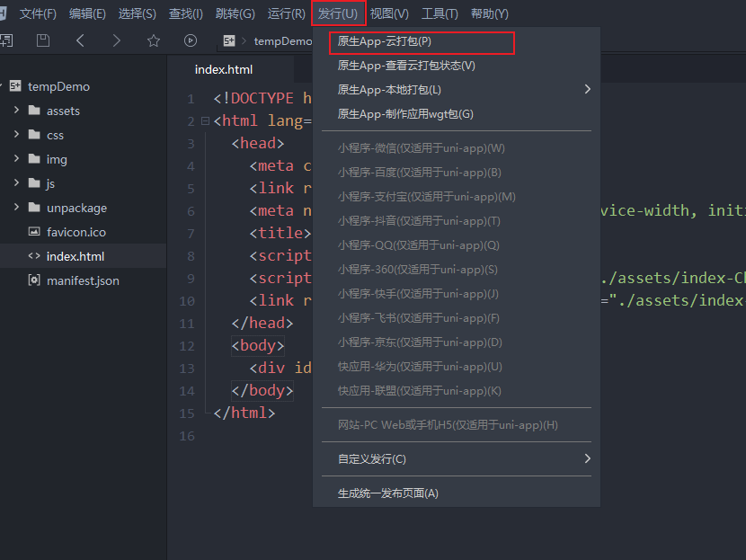Click the </html> closing tag on line 15
746x560 pixels.
coord(244,413)
